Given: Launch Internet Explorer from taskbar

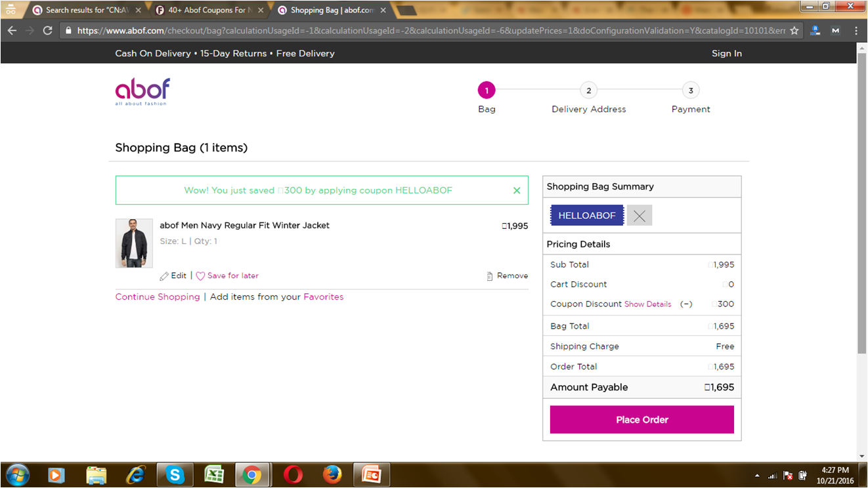Looking at the screenshot, I should [136, 475].
